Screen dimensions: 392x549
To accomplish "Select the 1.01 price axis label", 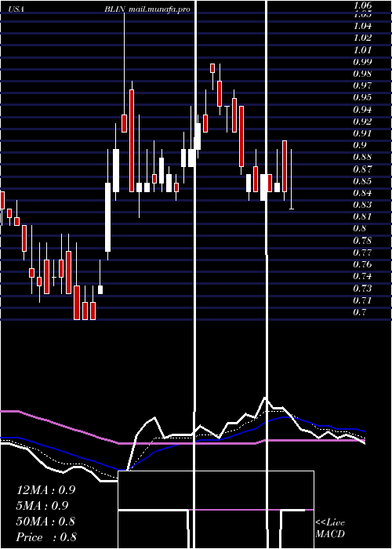I will coord(362,49).
